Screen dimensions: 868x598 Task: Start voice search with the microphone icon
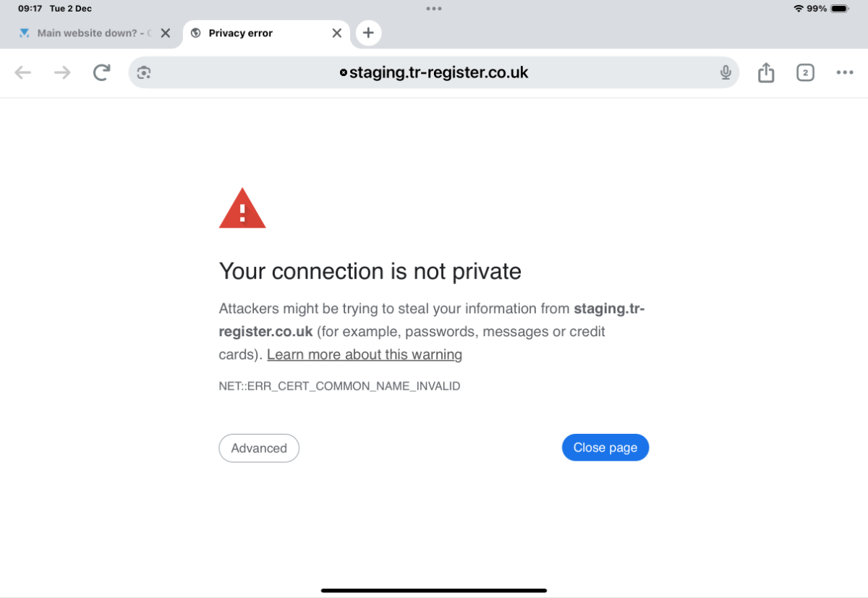[x=726, y=72]
